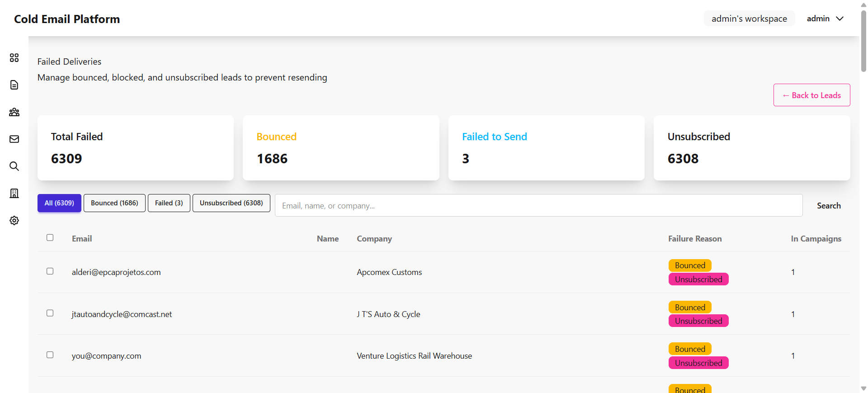
Task: Open the envelope mail icon in sidebar
Action: [14, 139]
